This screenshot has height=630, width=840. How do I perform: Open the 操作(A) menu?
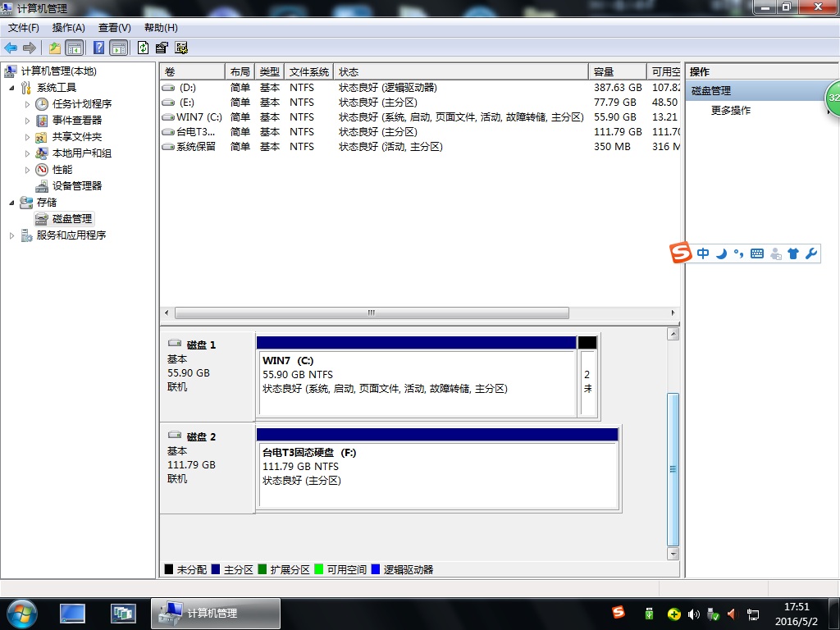pyautogui.click(x=69, y=28)
